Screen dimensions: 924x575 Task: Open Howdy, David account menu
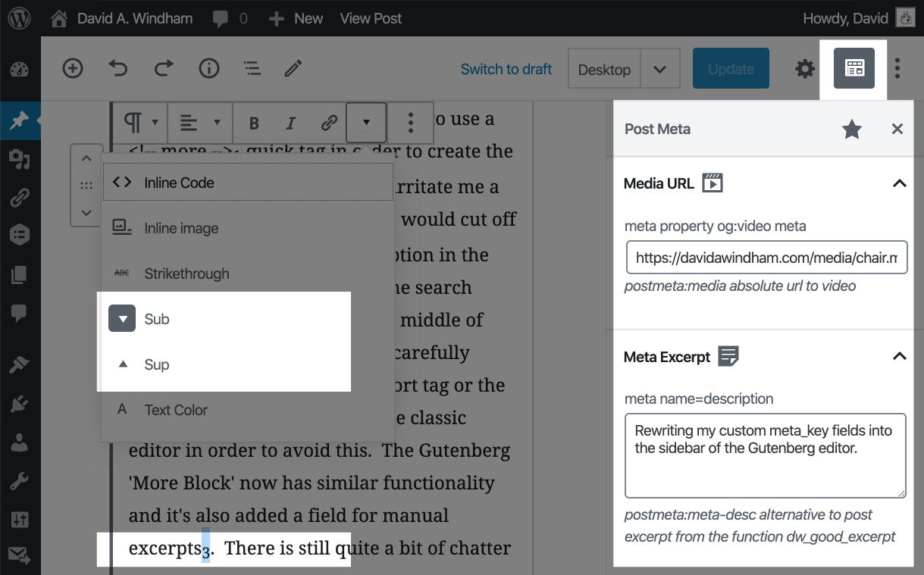click(x=859, y=18)
